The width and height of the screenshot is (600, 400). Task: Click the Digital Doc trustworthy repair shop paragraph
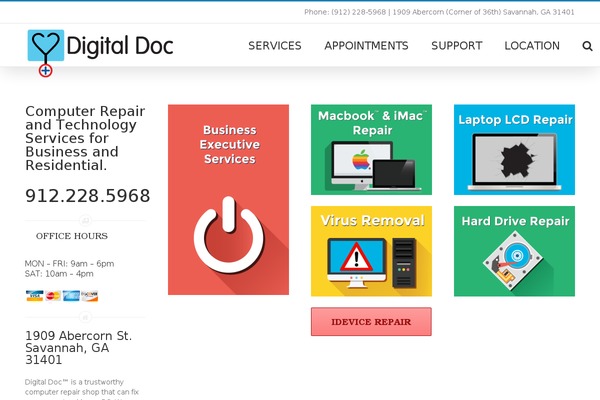82,390
